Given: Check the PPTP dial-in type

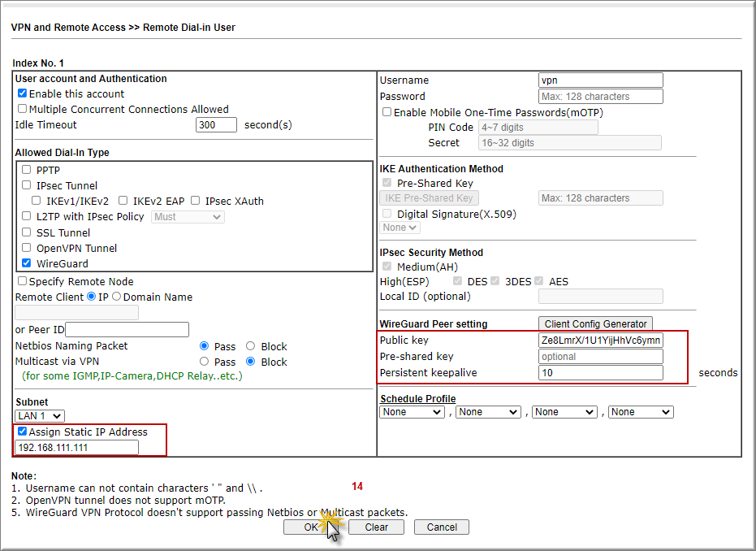Looking at the screenshot, I should (x=27, y=170).
